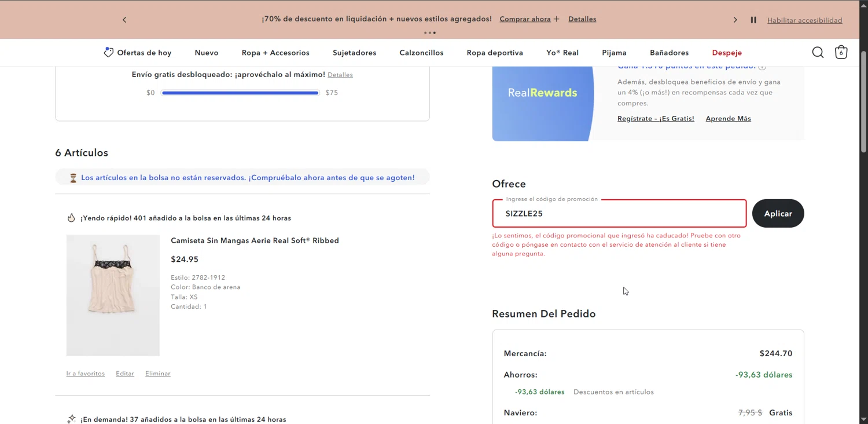The width and height of the screenshot is (868, 424).
Task: Open the Pijama menu
Action: (614, 53)
